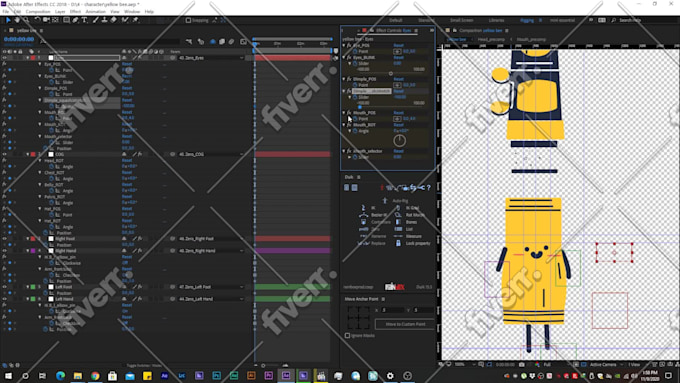Select the Brush tool
Viewport: 680px width, 383px height.
tap(95, 20)
